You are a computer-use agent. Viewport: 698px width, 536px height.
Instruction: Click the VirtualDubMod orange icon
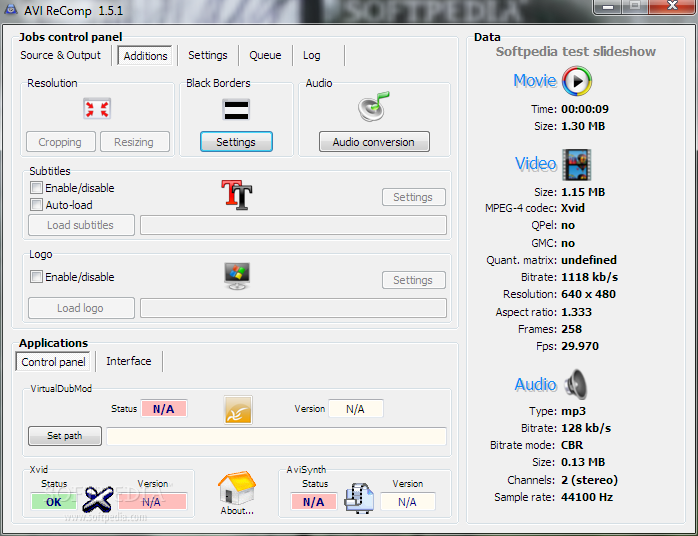(238, 410)
